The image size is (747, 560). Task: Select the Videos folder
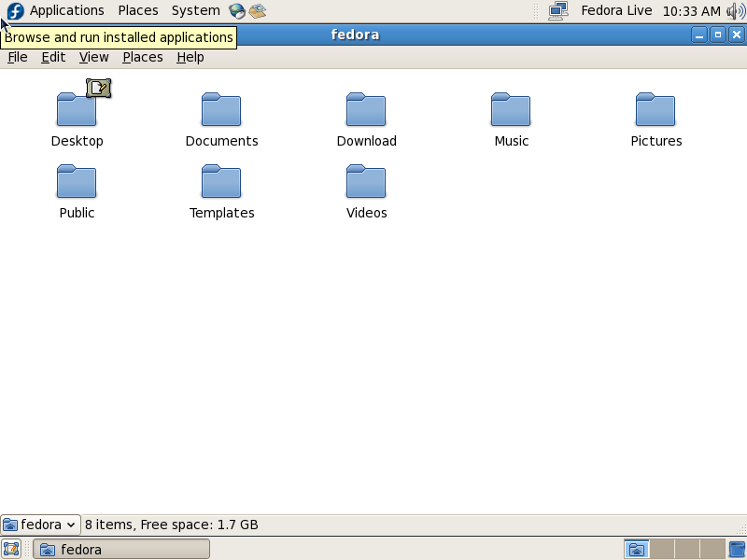point(366,192)
